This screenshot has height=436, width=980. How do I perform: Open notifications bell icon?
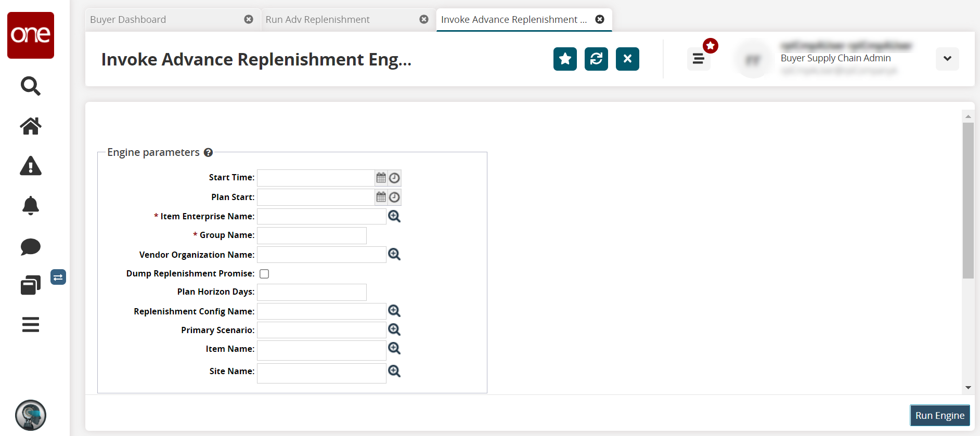(x=30, y=206)
